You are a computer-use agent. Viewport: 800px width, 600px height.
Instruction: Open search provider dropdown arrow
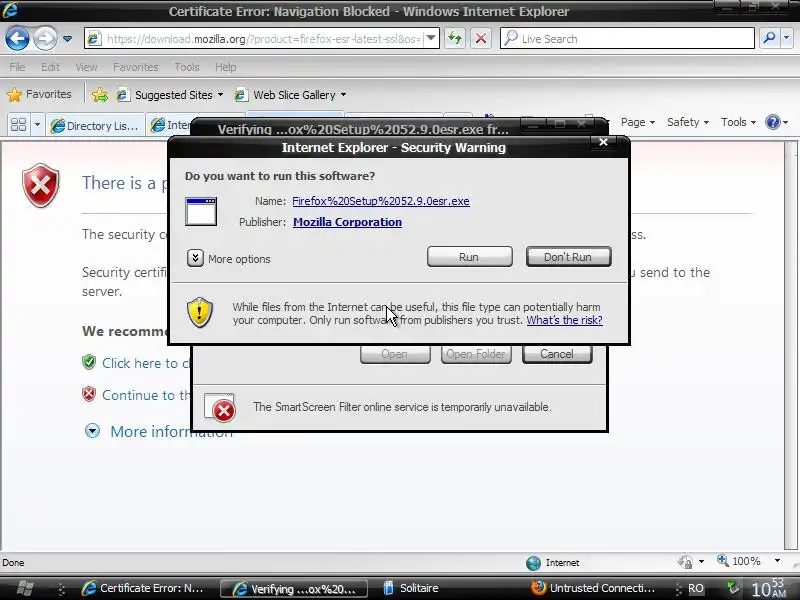(787, 38)
